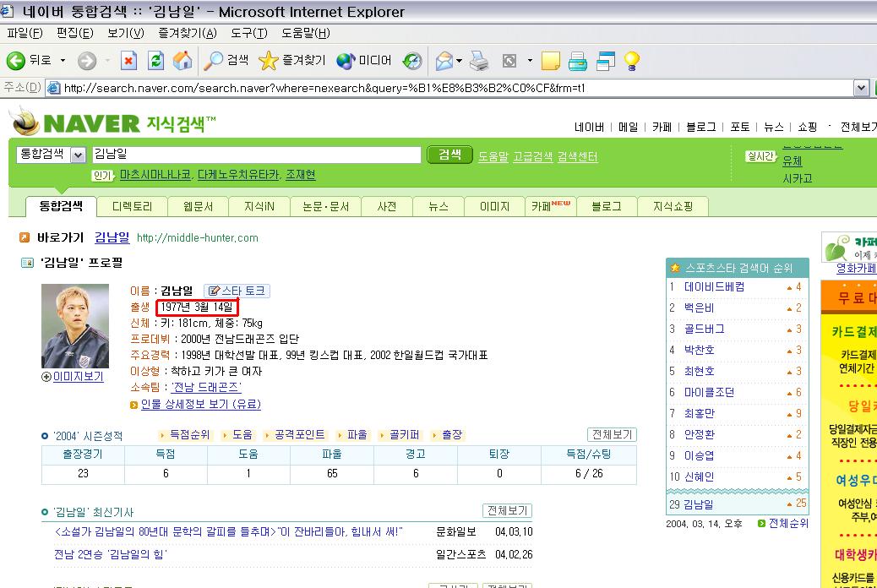The height and width of the screenshot is (588, 877).
Task: Open the popular keyword 조재현 link
Action: coord(300,175)
